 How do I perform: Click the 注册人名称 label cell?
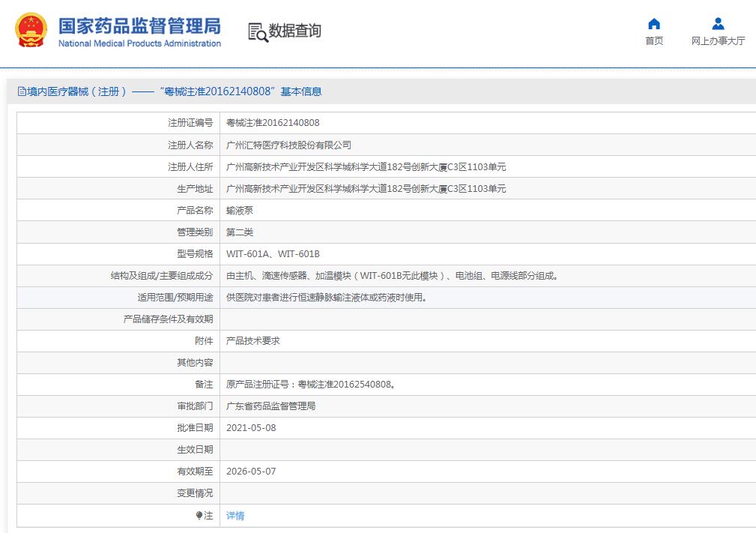(x=118, y=145)
